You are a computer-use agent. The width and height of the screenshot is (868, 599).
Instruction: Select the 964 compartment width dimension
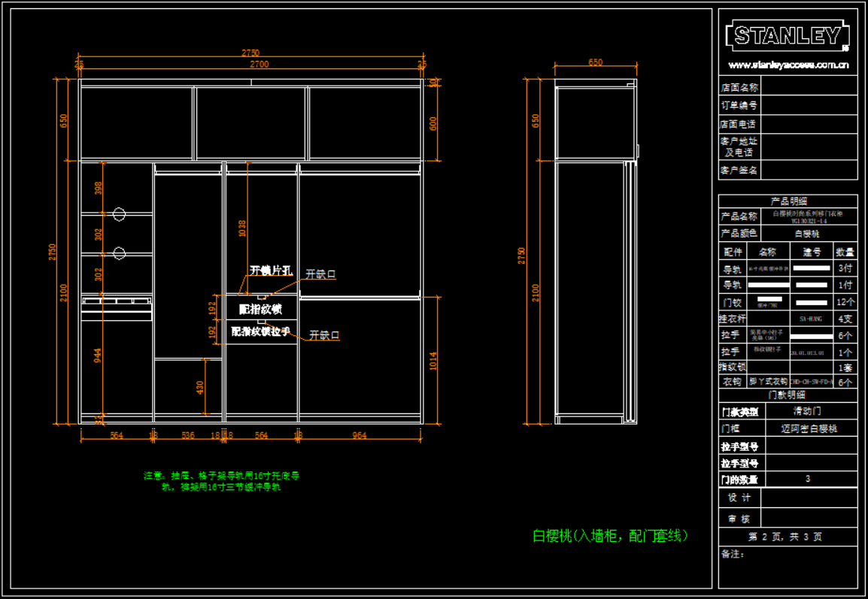pyautogui.click(x=360, y=435)
